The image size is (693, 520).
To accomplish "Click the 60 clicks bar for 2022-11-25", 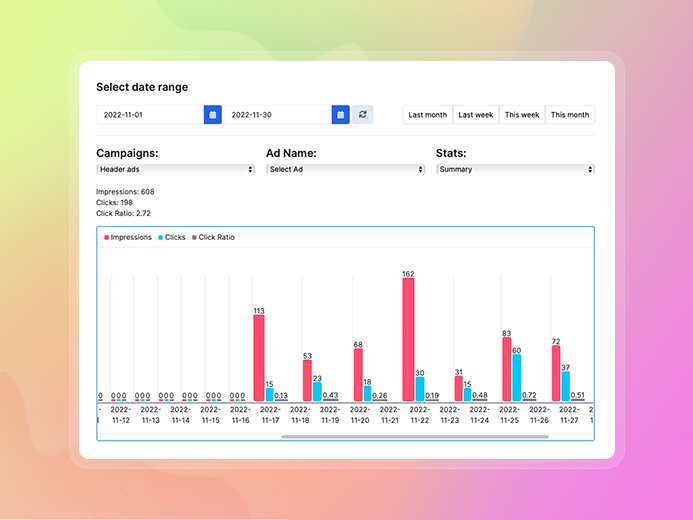I will pyautogui.click(x=516, y=378).
